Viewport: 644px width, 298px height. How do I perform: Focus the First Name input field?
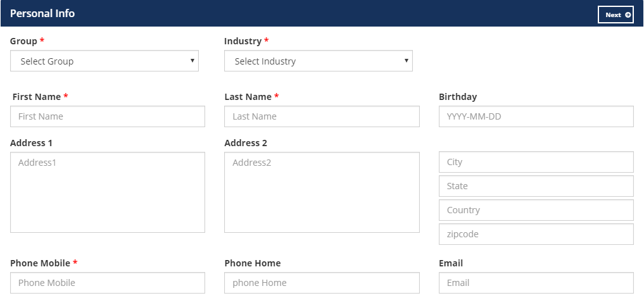click(x=108, y=116)
